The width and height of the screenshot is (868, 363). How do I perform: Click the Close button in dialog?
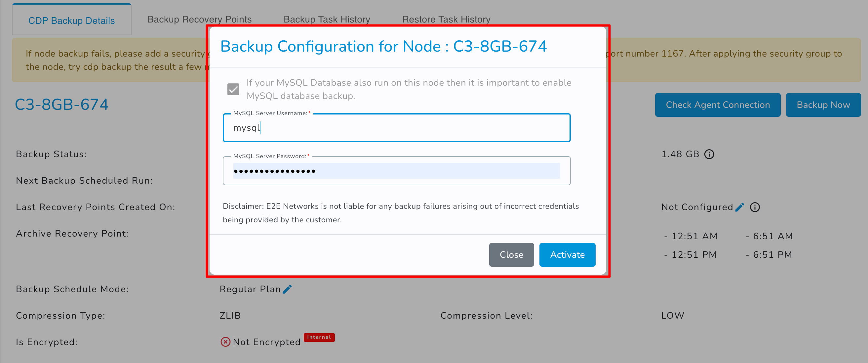(511, 255)
